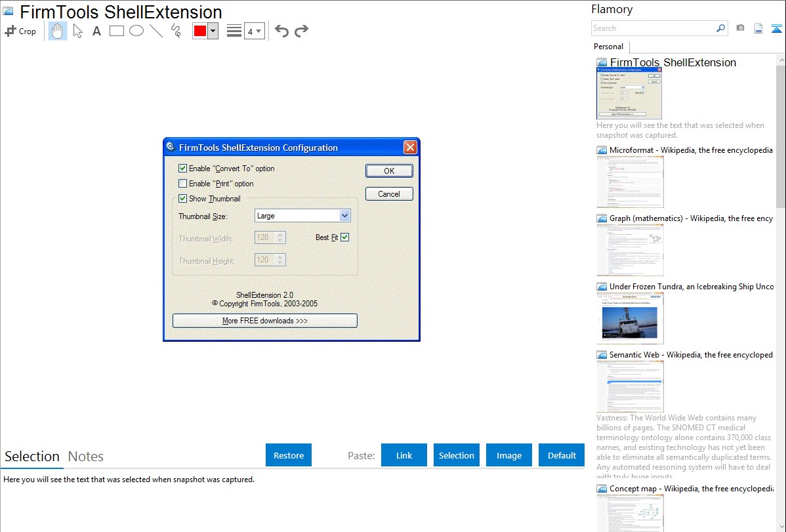Select the straight line tool

coord(156,31)
